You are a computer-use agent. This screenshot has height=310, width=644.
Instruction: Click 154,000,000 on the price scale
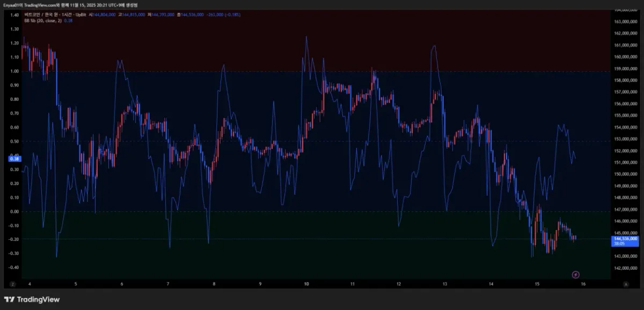[625, 127]
